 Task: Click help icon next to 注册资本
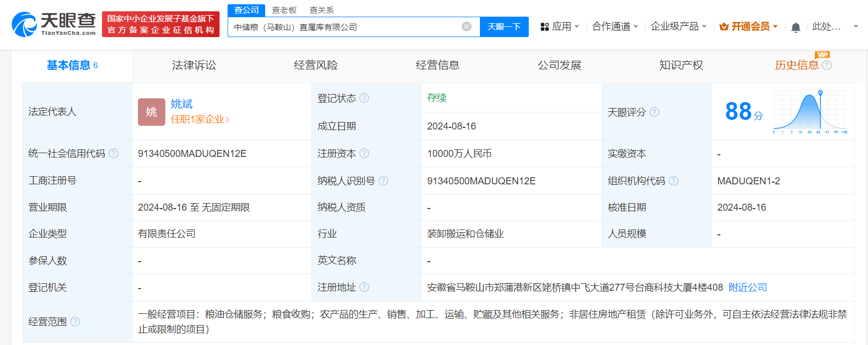point(364,153)
